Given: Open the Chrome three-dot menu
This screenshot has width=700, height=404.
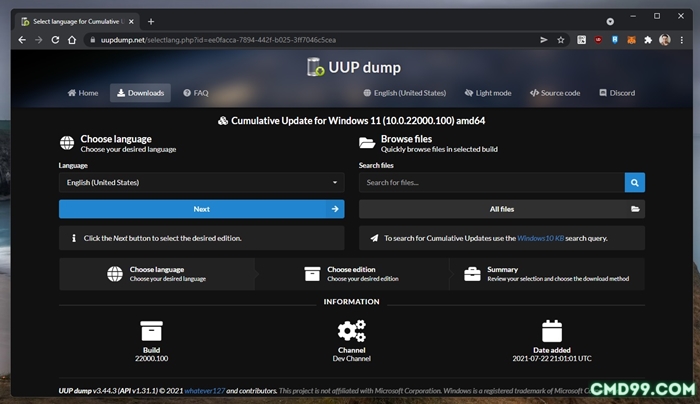Looking at the screenshot, I should tap(682, 40).
